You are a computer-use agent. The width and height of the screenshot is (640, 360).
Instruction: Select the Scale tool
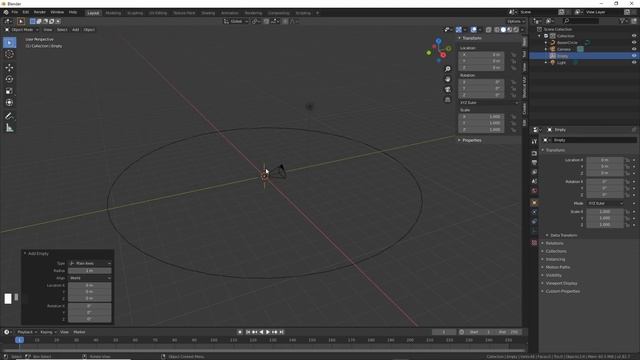pos(9,91)
